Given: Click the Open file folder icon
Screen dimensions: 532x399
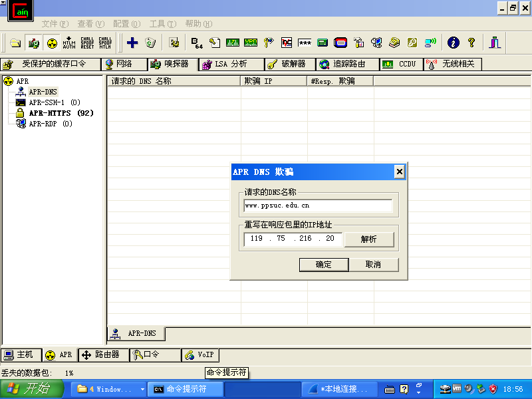Looking at the screenshot, I should pos(15,43).
